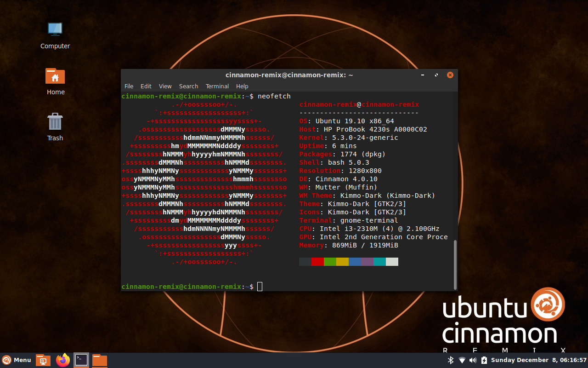This screenshot has height=368, width=588.
Task: Launch Firefox from the taskbar
Action: click(x=63, y=360)
